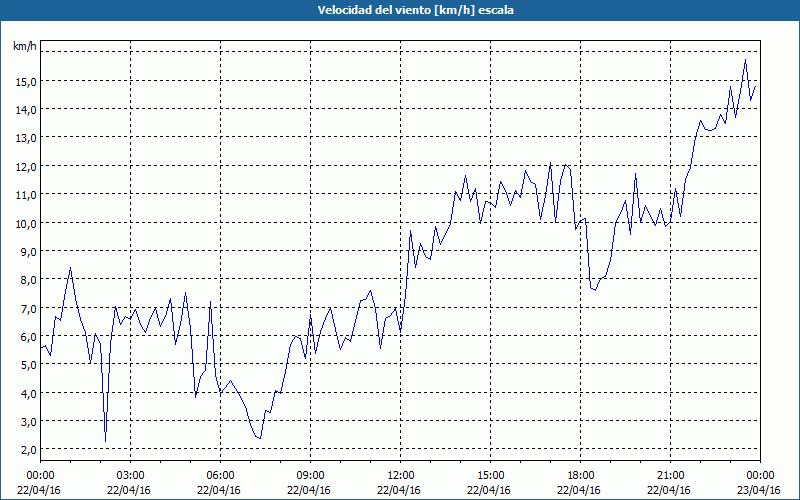Click the 15:00 time axis label
The image size is (800, 500).
tap(490, 476)
